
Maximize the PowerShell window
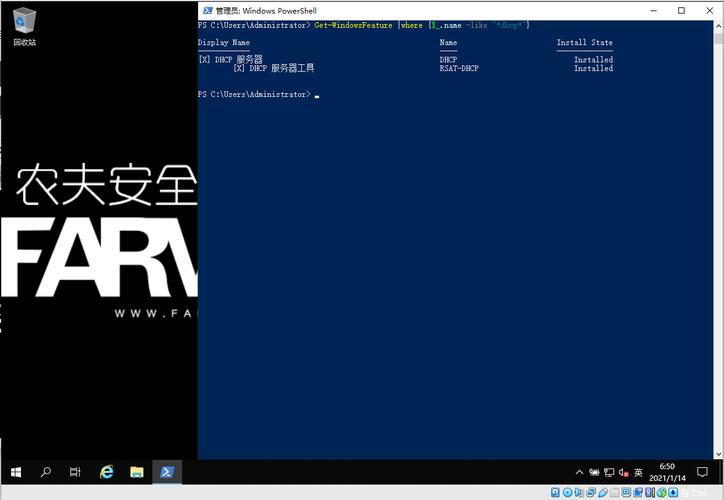(x=682, y=11)
